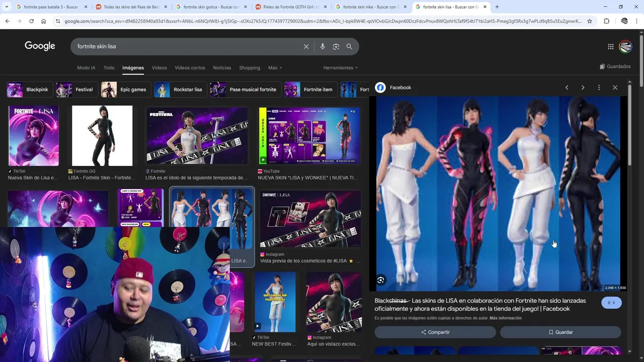Select the Fortnite item filter chip
The image size is (644, 362).
pyautogui.click(x=310, y=89)
